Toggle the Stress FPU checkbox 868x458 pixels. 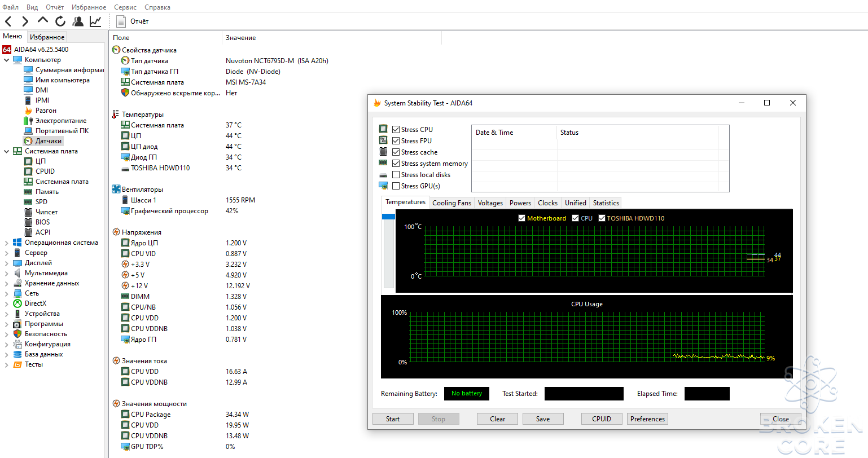396,141
